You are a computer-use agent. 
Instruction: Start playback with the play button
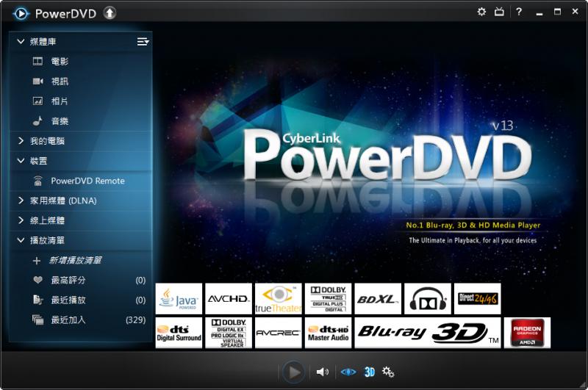293,372
